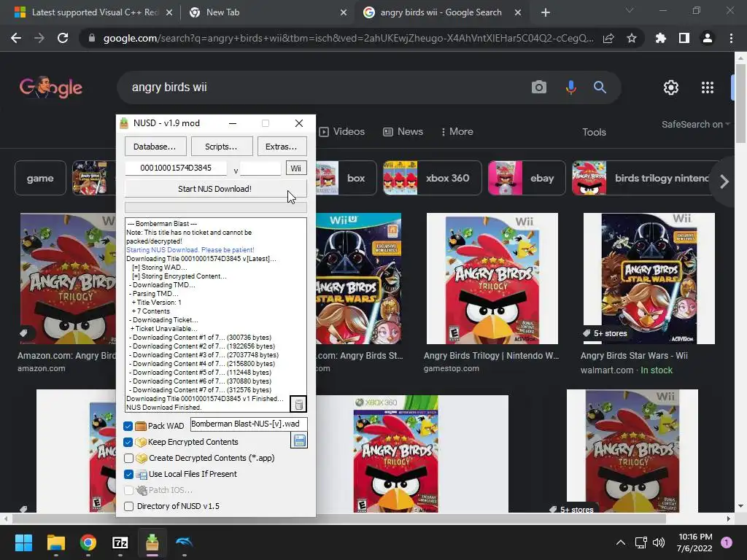This screenshot has height=560, width=747.
Task: Switch to the New Tab tab
Action: click(x=267, y=12)
